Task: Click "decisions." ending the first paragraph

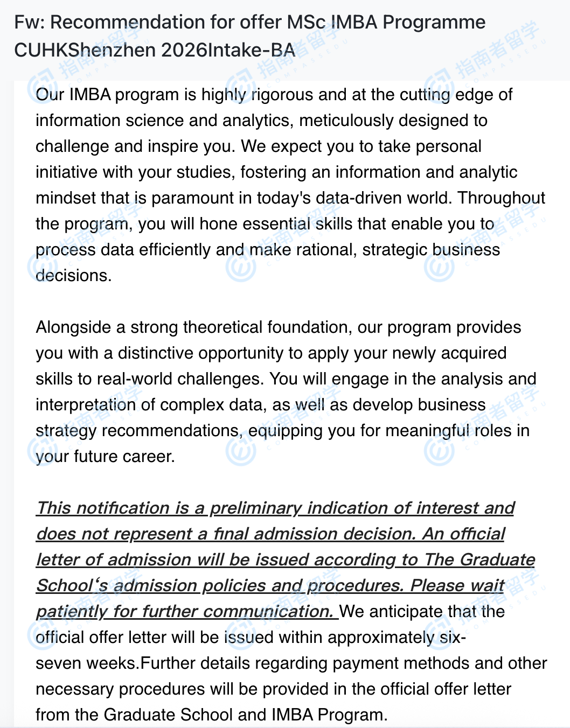Action: [74, 276]
